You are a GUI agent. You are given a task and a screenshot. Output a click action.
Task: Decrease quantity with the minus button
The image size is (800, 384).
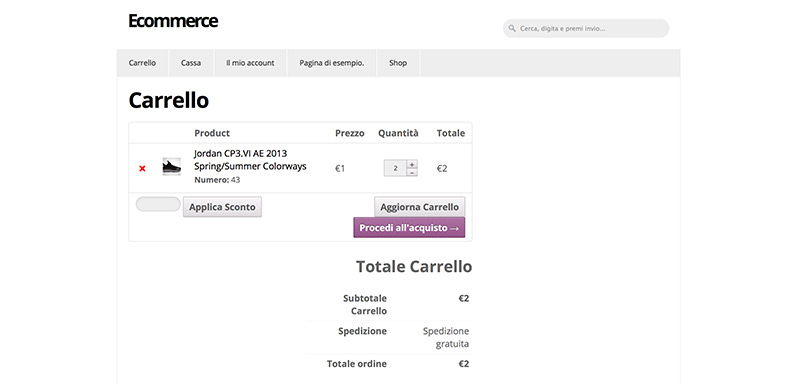[x=412, y=172]
